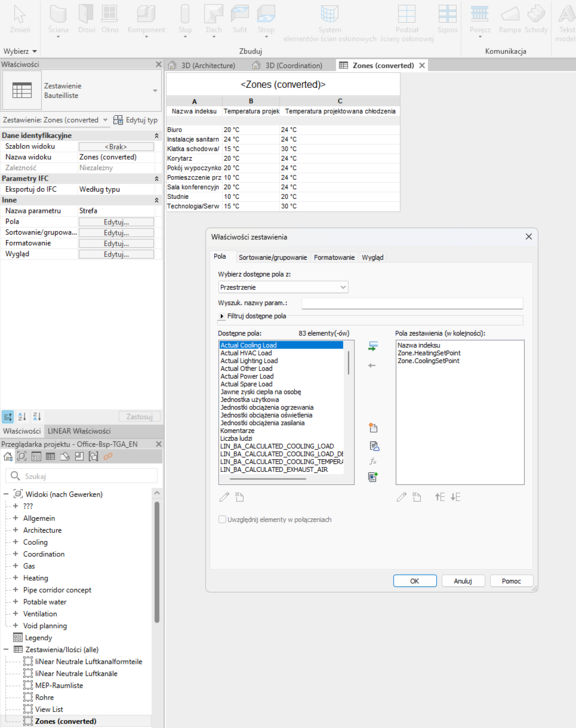
Task: Click the Wyszuk. nazwy param. search field
Action: tap(412, 303)
